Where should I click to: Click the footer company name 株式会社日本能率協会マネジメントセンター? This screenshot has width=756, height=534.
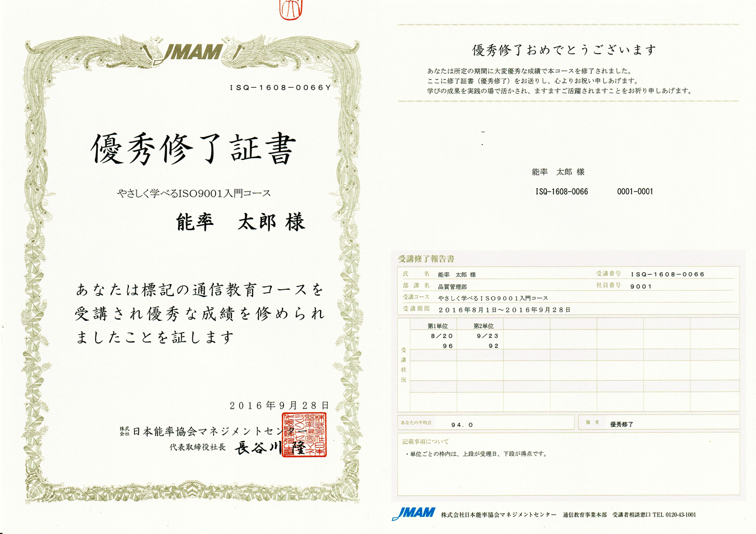[x=499, y=515]
